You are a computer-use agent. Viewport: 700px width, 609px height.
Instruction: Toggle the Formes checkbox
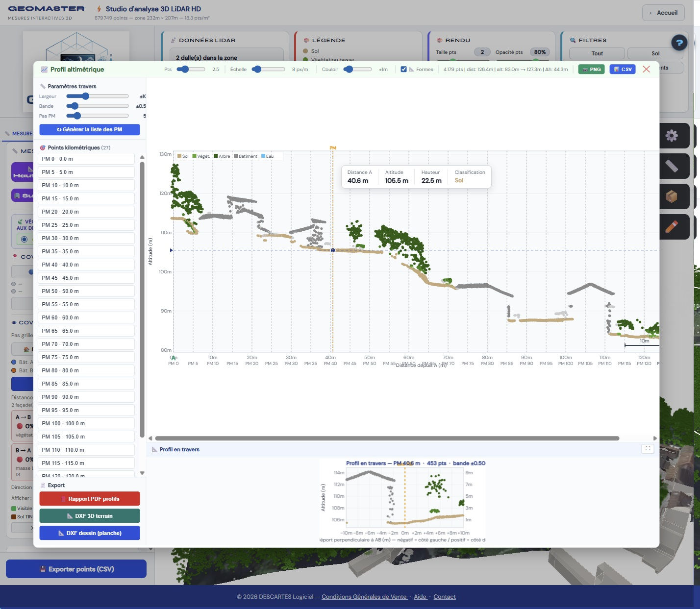[403, 69]
